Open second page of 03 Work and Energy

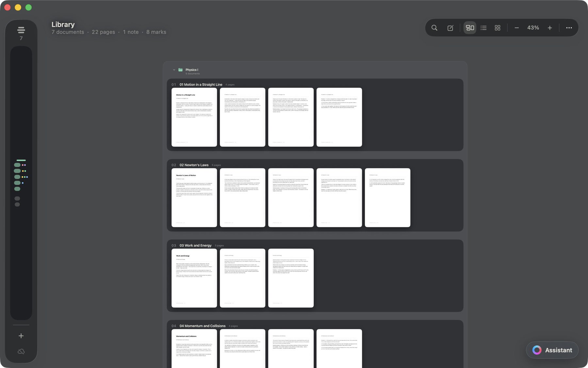point(242,278)
